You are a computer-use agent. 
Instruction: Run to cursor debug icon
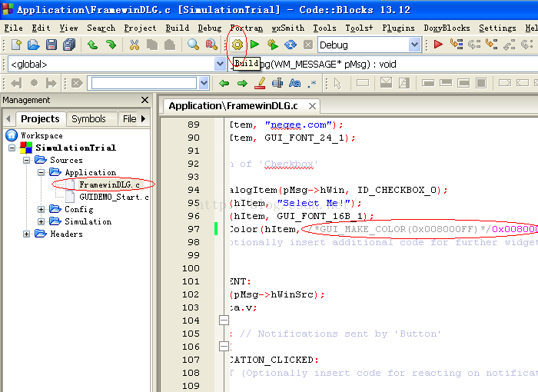[x=457, y=45]
